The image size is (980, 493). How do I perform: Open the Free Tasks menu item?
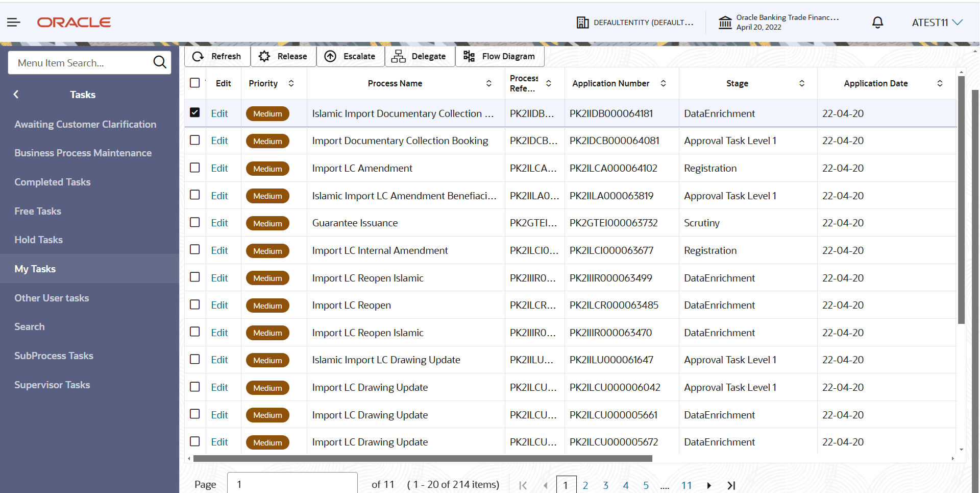[37, 211]
